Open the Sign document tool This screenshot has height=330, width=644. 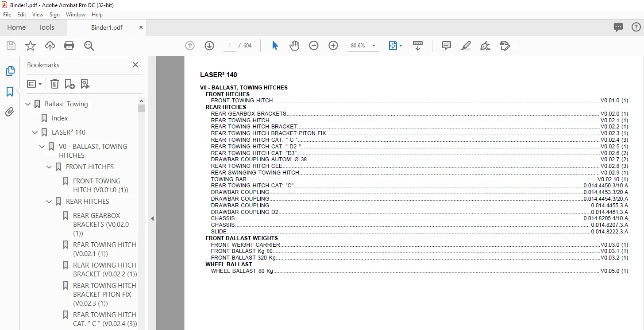[485, 46]
